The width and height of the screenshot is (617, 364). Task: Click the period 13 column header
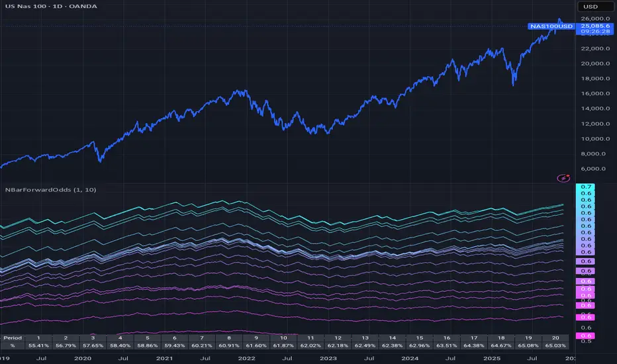[365, 338]
